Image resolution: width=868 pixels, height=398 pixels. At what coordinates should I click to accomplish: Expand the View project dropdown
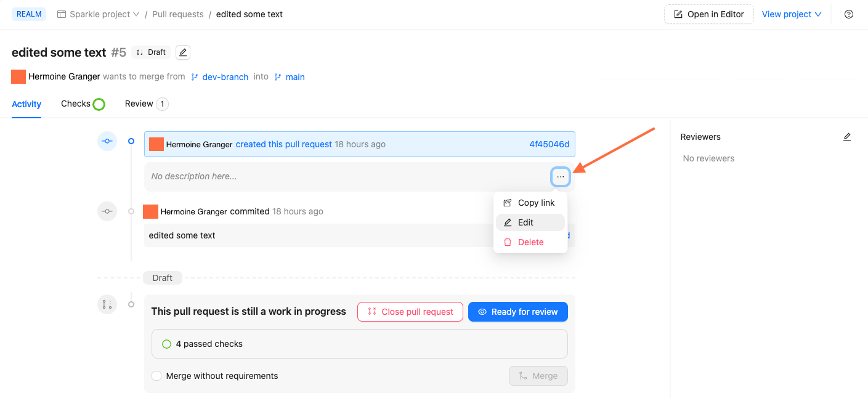point(792,14)
